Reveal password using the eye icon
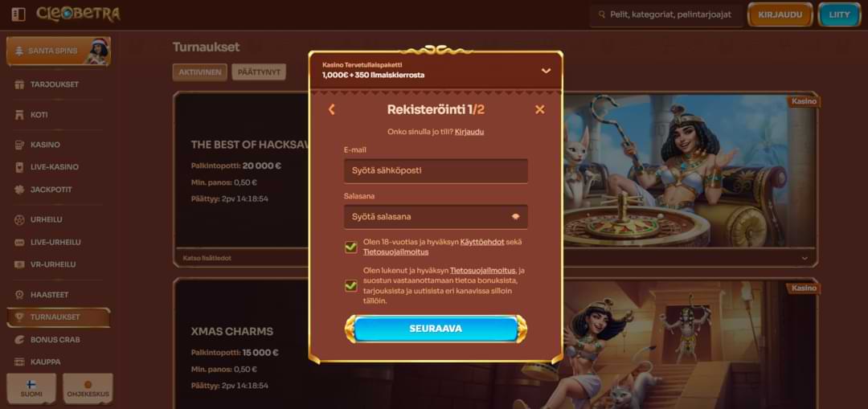This screenshot has width=868, height=409. 515,217
